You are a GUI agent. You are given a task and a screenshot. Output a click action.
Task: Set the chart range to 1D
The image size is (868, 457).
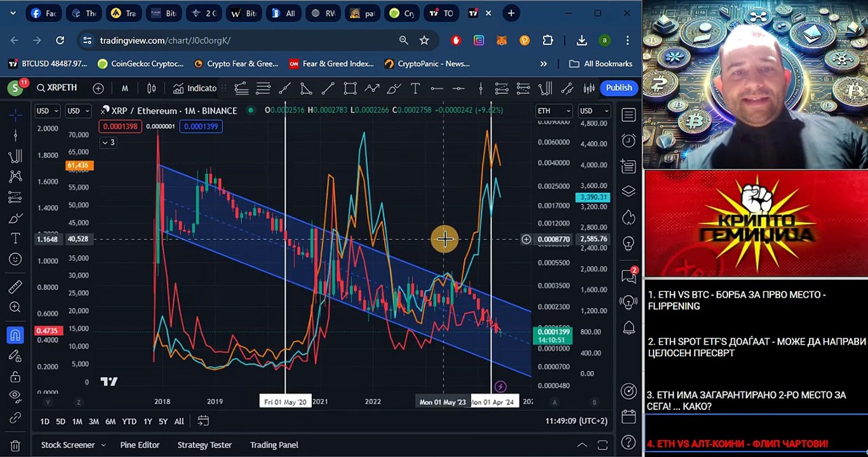(44, 421)
